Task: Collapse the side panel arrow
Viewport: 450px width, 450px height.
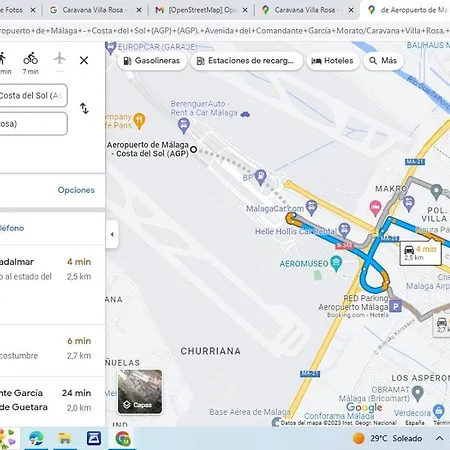Action: click(x=112, y=234)
